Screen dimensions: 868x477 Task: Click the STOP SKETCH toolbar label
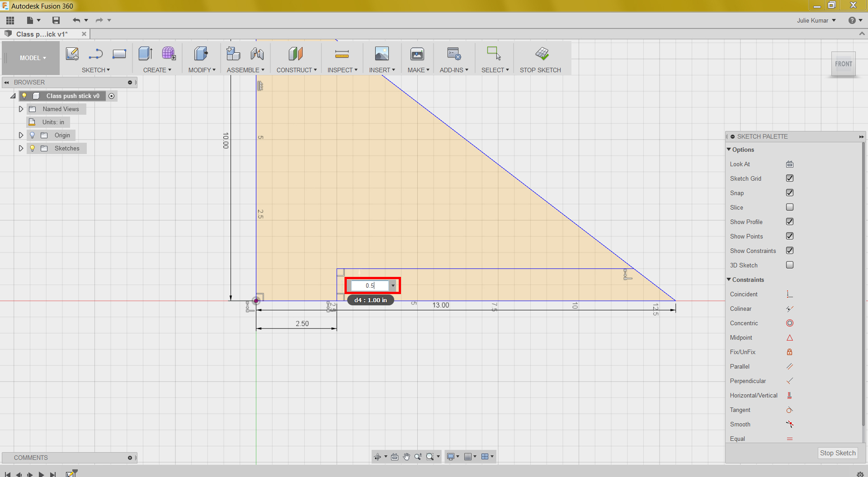click(540, 70)
